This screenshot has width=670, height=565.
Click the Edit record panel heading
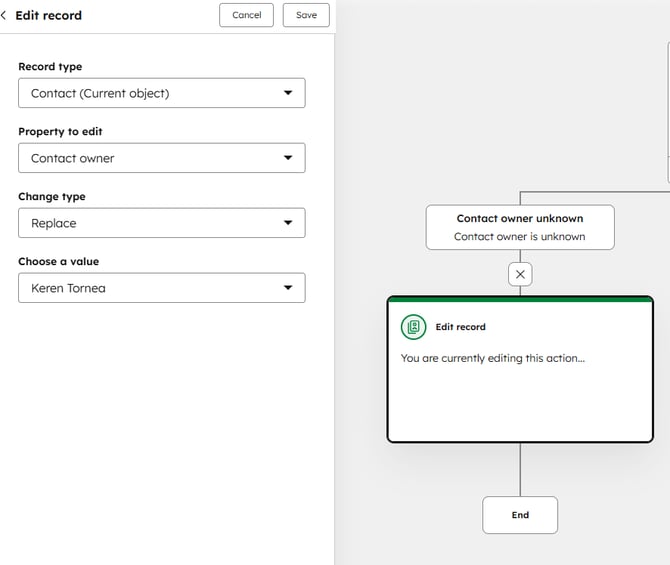click(49, 16)
